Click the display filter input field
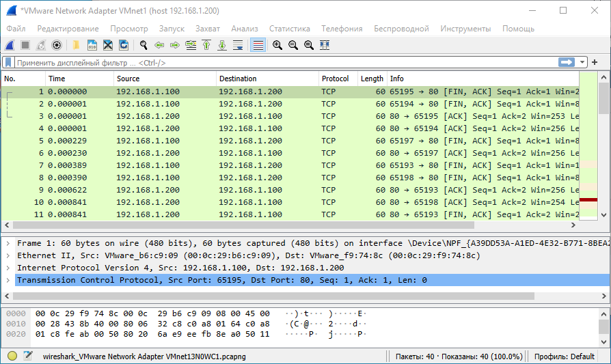Image resolution: width=611 pixels, height=364 pixels. (x=286, y=63)
